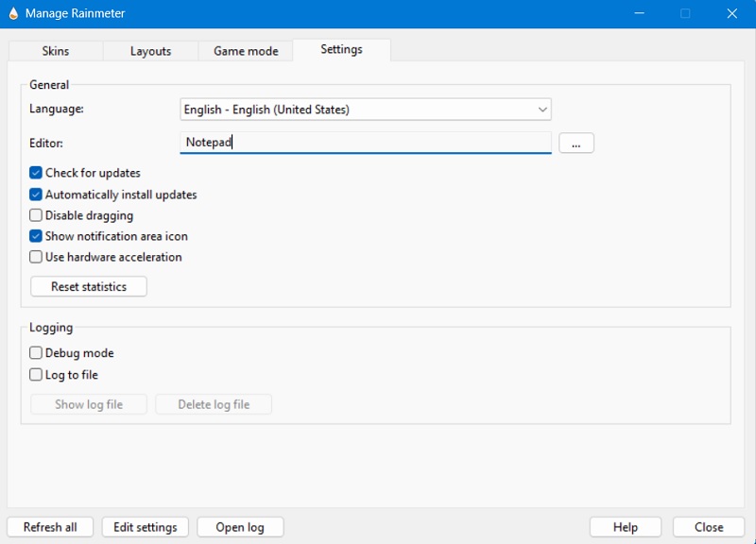Enable Use hardware acceleration
The image size is (756, 544).
tap(35, 257)
